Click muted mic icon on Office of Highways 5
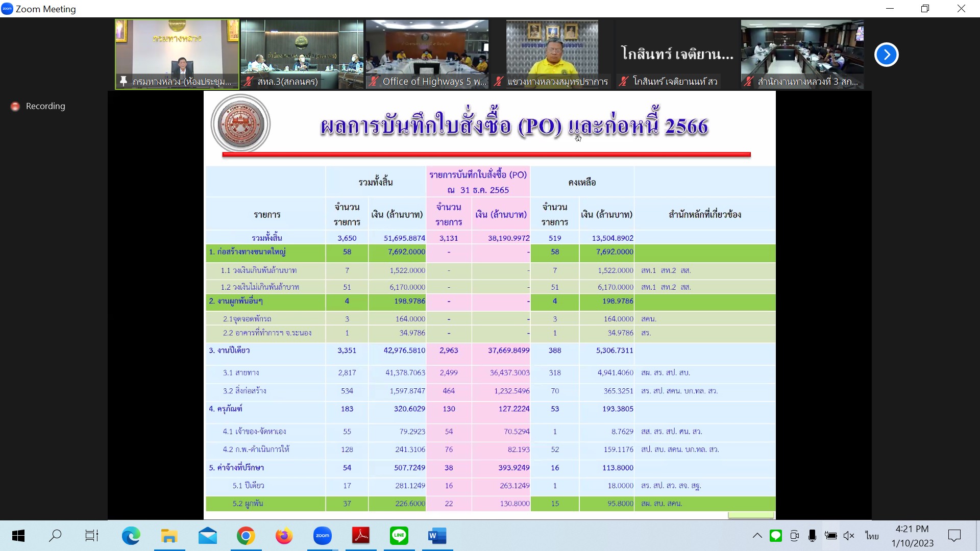The height and width of the screenshot is (551, 980). [374, 82]
